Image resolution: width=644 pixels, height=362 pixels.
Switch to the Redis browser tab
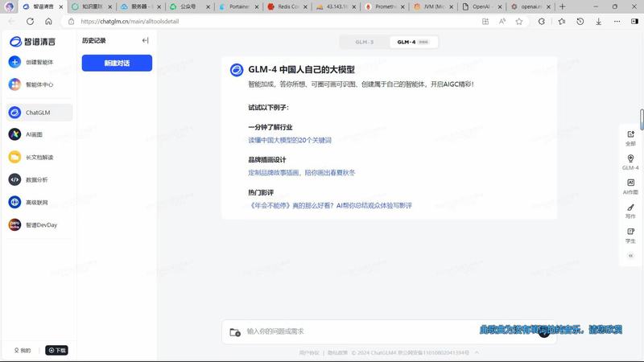pos(287,6)
